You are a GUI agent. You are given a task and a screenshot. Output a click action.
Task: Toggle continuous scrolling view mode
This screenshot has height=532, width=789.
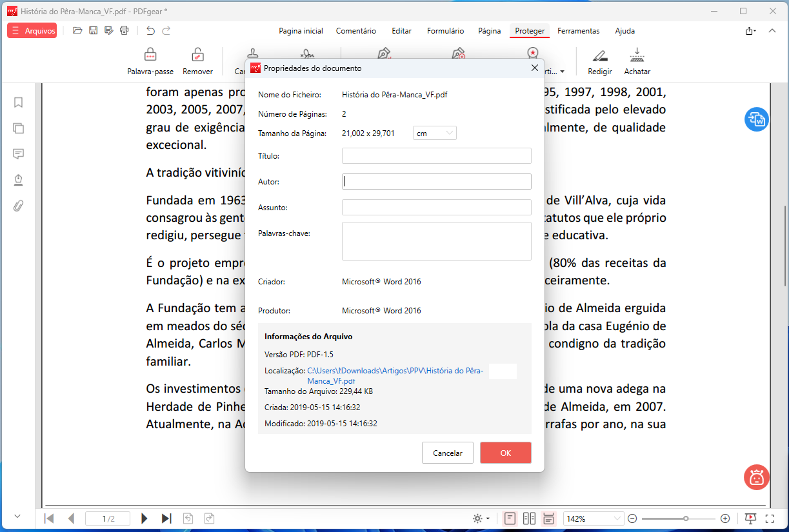tap(548, 518)
